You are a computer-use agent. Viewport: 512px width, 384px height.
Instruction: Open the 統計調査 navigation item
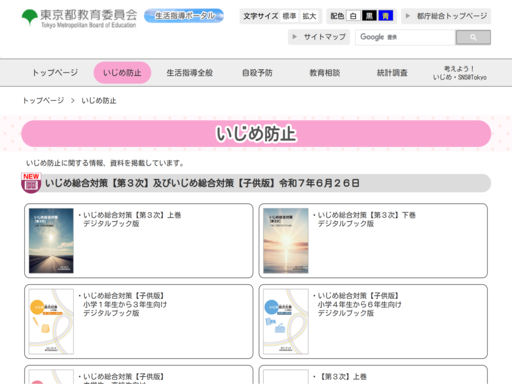pos(392,73)
